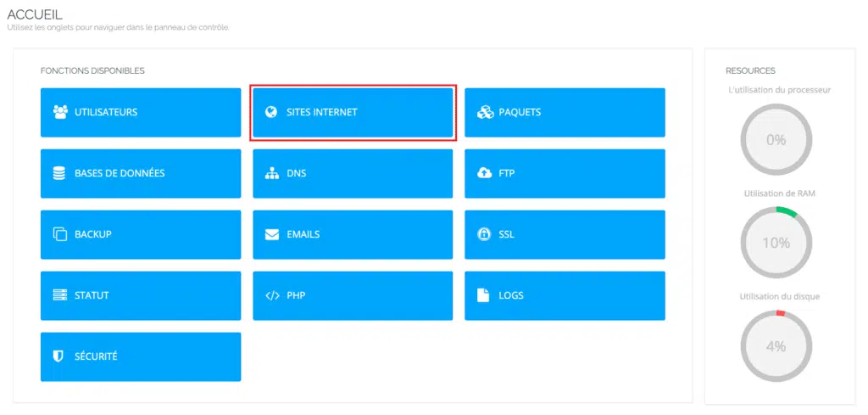Click the RAM usage 10% gauge
The image size is (868, 415).
(776, 243)
